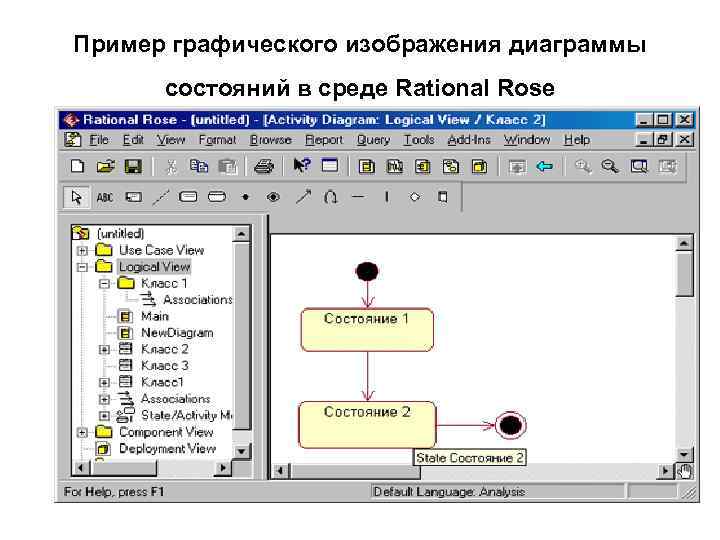
Task: Click the Browse Parent toolbar icon
Action: point(517,166)
